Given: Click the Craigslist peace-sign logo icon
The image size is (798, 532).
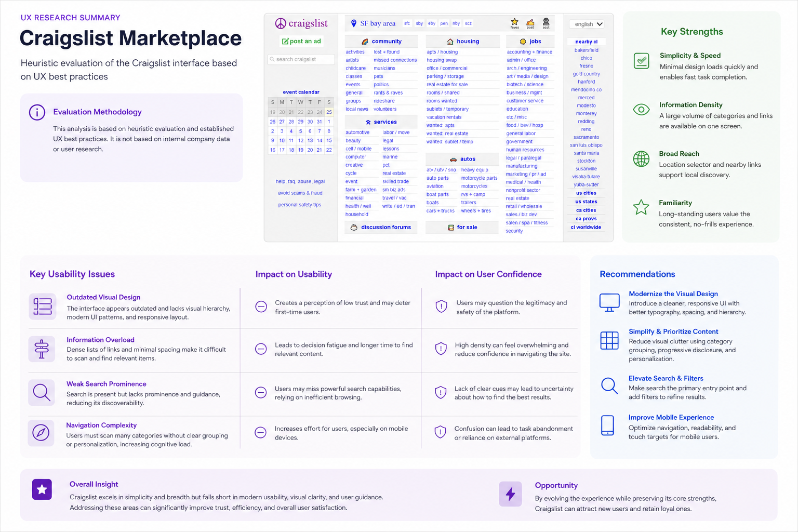Looking at the screenshot, I should (x=281, y=23).
